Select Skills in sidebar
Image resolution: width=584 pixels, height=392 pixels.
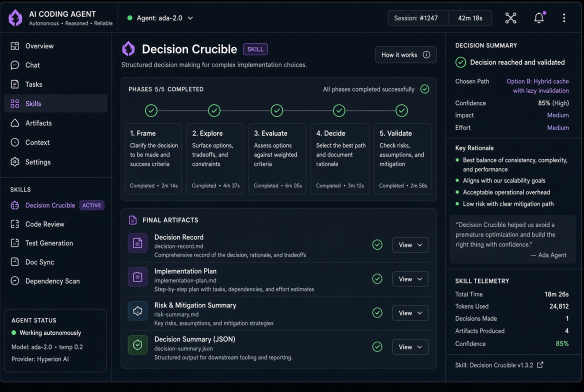coord(56,103)
